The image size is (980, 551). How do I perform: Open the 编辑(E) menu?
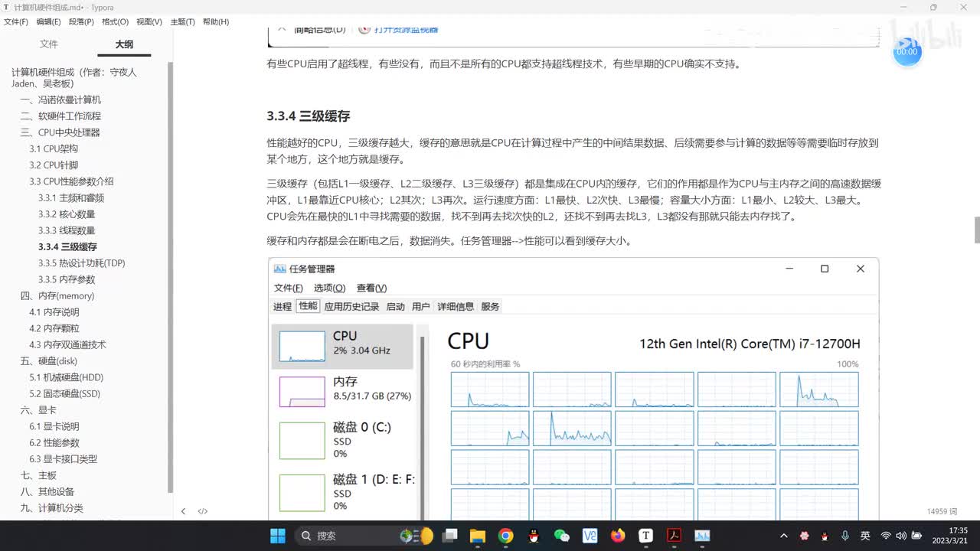49,22
